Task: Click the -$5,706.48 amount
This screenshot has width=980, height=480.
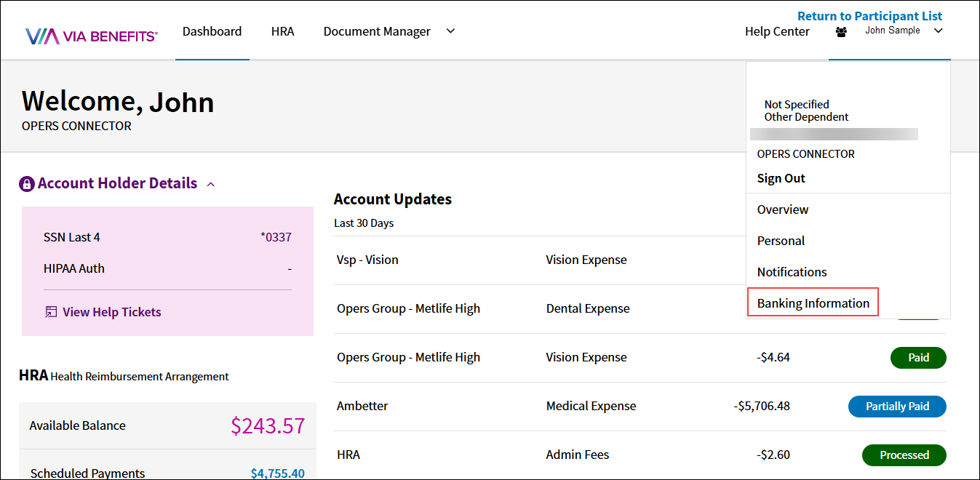Action: pyautogui.click(x=762, y=406)
